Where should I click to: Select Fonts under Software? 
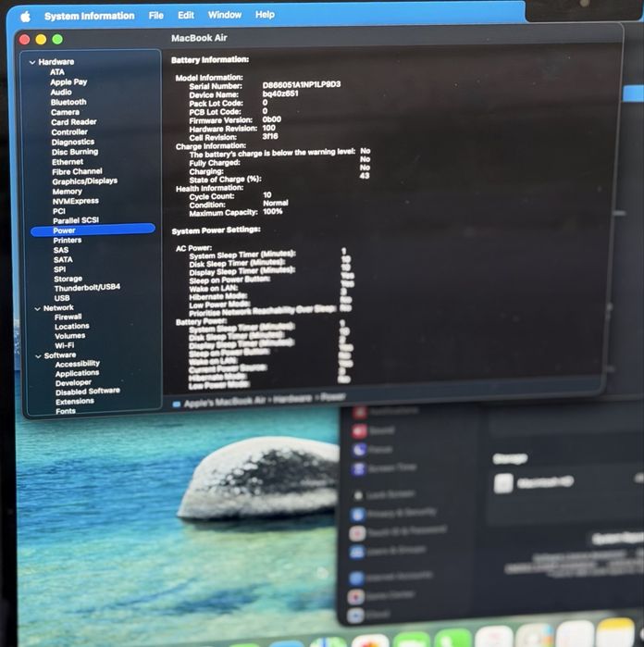tap(66, 411)
